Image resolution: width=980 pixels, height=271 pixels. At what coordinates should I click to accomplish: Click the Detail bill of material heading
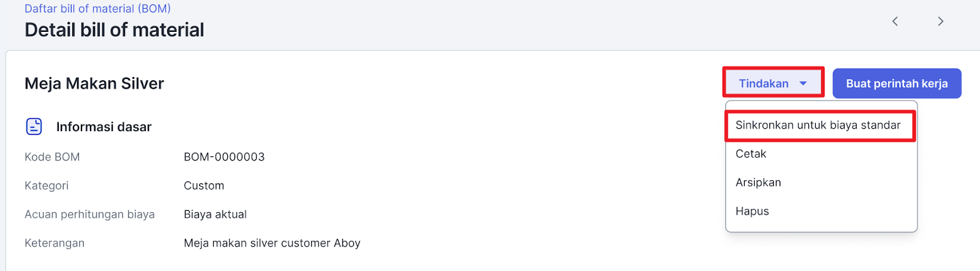[x=115, y=29]
